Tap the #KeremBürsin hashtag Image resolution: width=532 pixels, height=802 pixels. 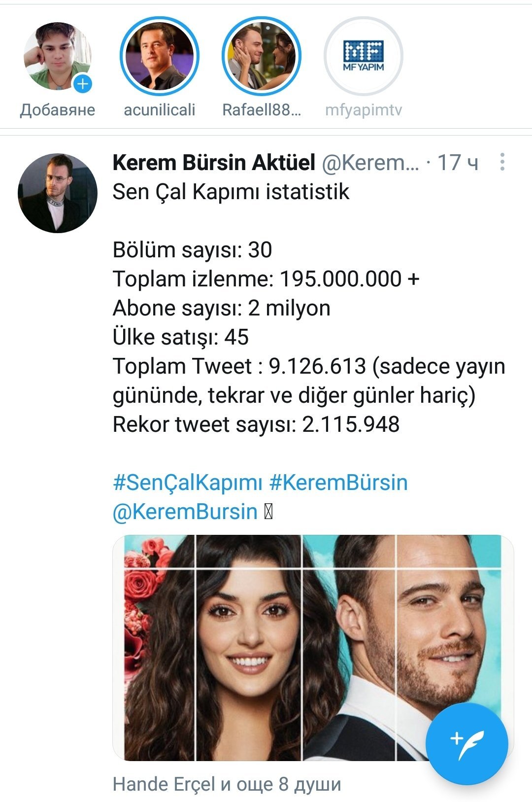339,482
